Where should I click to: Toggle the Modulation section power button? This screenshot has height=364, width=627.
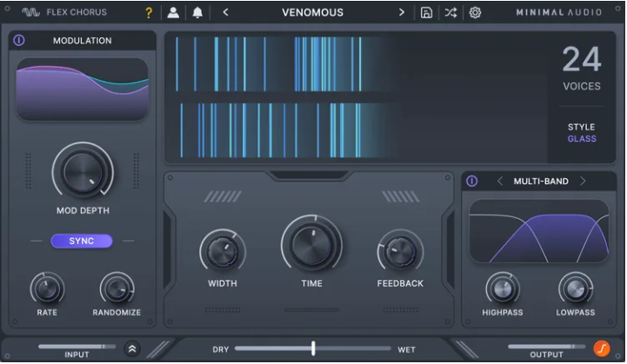19,41
